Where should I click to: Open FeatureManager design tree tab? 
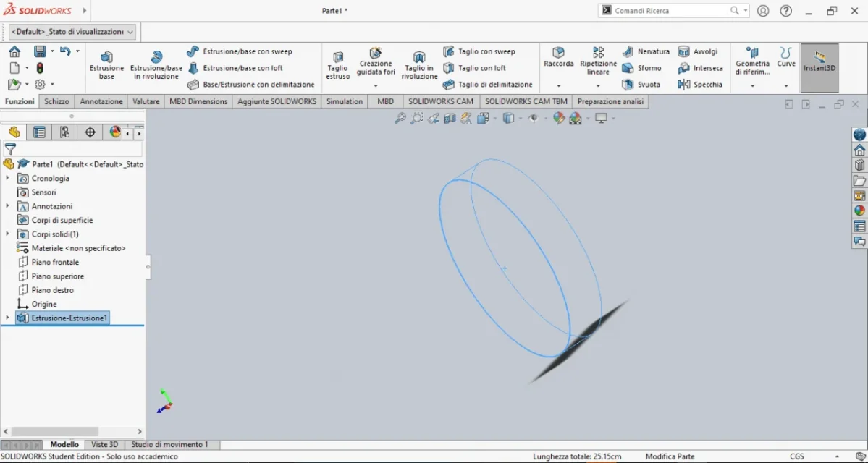(14, 132)
